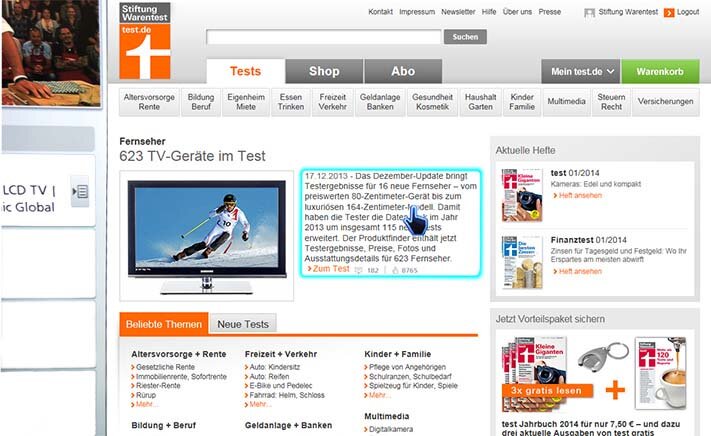Select the Neue Tests tab

(x=243, y=324)
